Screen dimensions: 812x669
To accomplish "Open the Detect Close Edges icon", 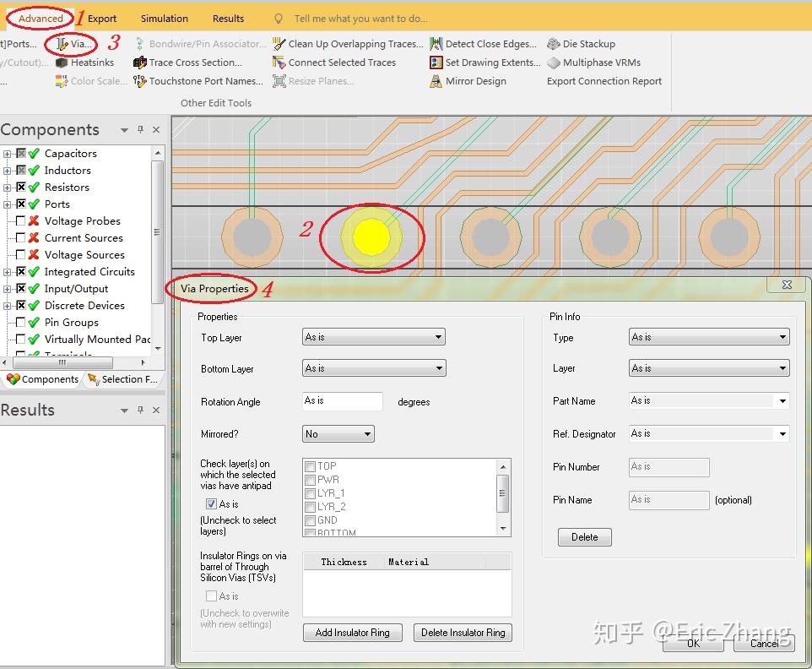I will click(436, 44).
